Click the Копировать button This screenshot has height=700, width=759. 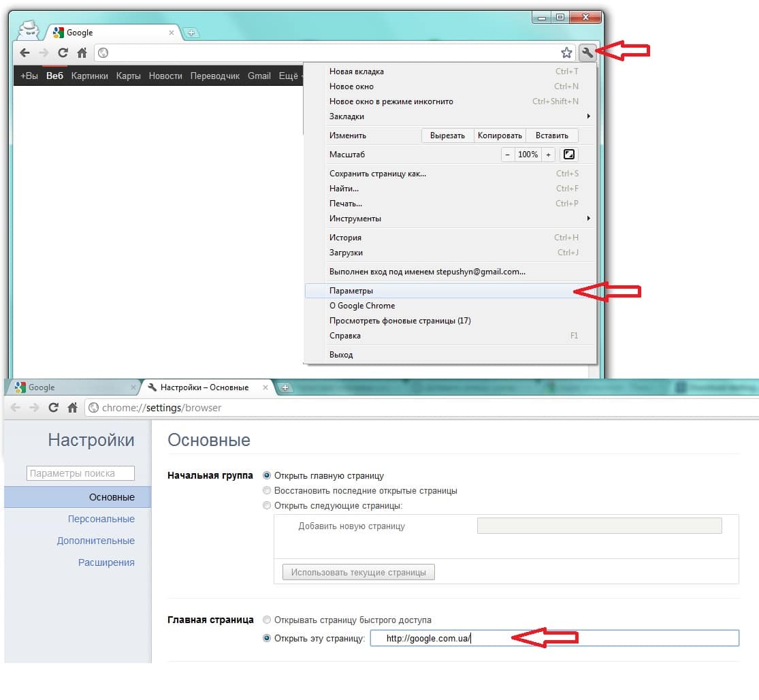point(500,136)
